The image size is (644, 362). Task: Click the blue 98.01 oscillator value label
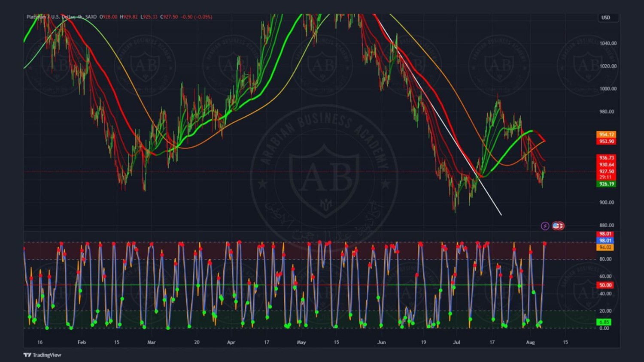point(605,241)
